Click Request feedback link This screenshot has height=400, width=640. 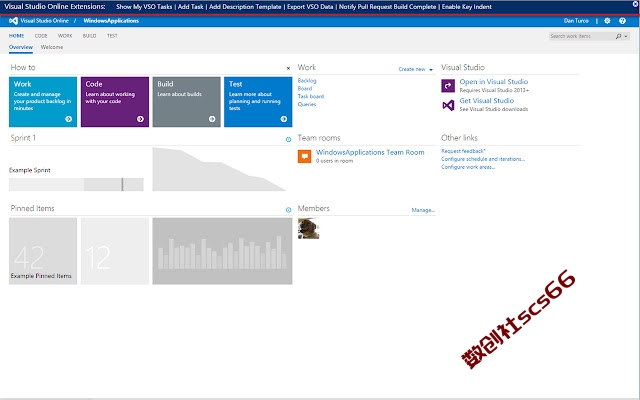(x=463, y=151)
